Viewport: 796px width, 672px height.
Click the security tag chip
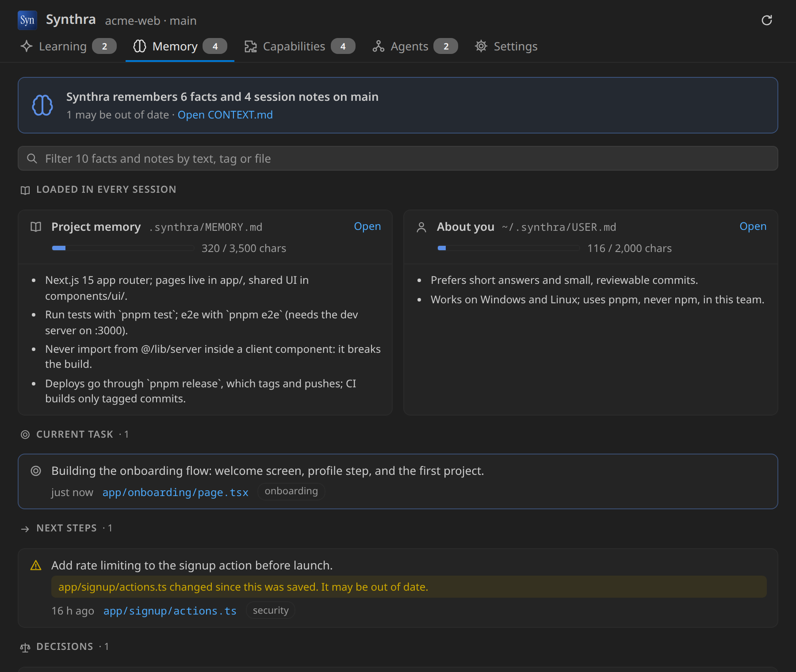(271, 611)
